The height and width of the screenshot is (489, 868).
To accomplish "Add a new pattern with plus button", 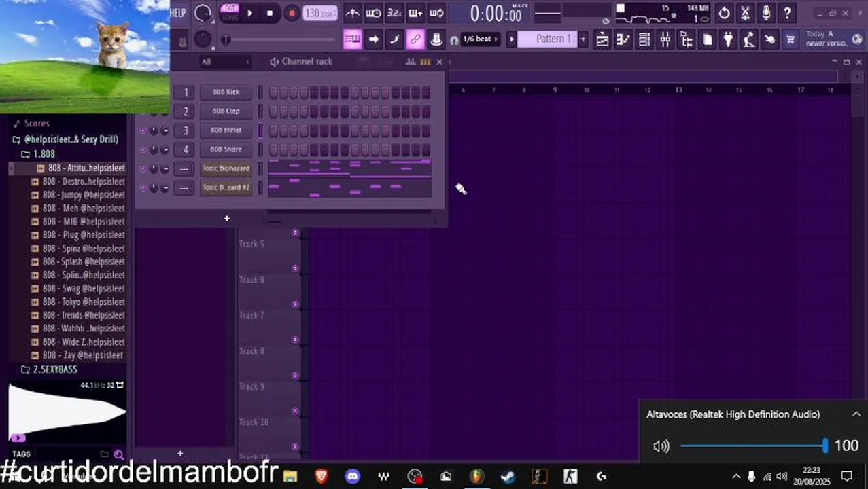I will click(x=583, y=39).
